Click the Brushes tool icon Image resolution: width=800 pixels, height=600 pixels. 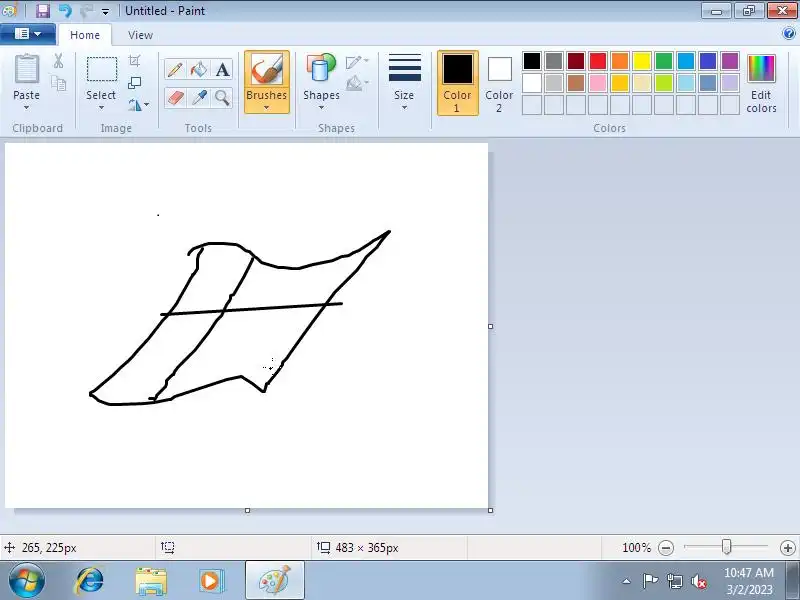point(266,70)
